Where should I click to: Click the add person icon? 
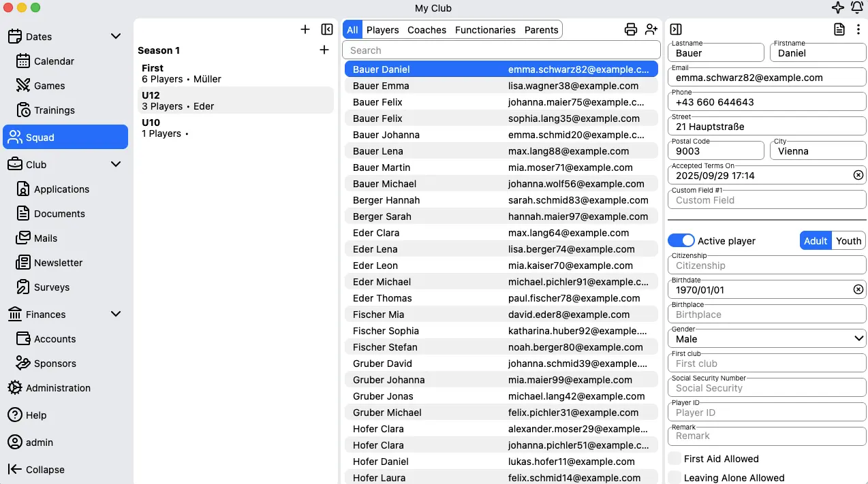click(651, 29)
